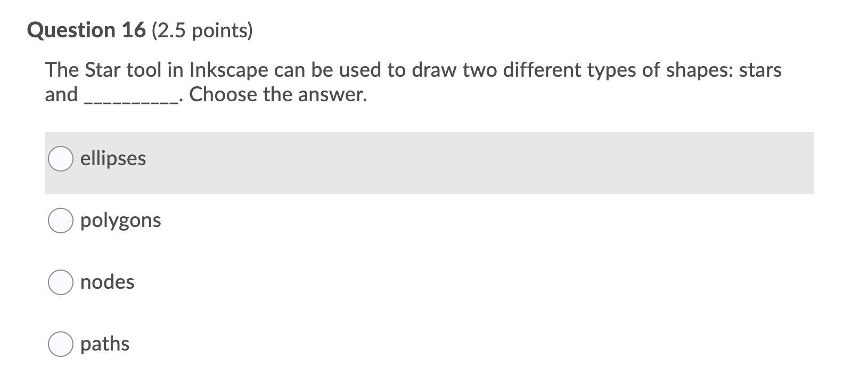Pick the paths radio button
The width and height of the screenshot is (868, 391).
(x=61, y=344)
